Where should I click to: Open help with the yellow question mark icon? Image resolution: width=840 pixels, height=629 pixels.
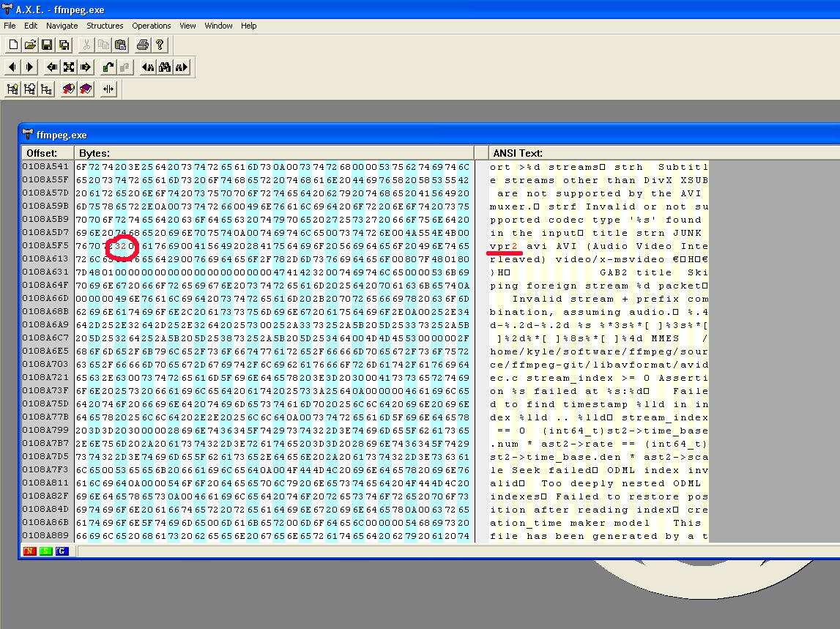(x=160, y=45)
